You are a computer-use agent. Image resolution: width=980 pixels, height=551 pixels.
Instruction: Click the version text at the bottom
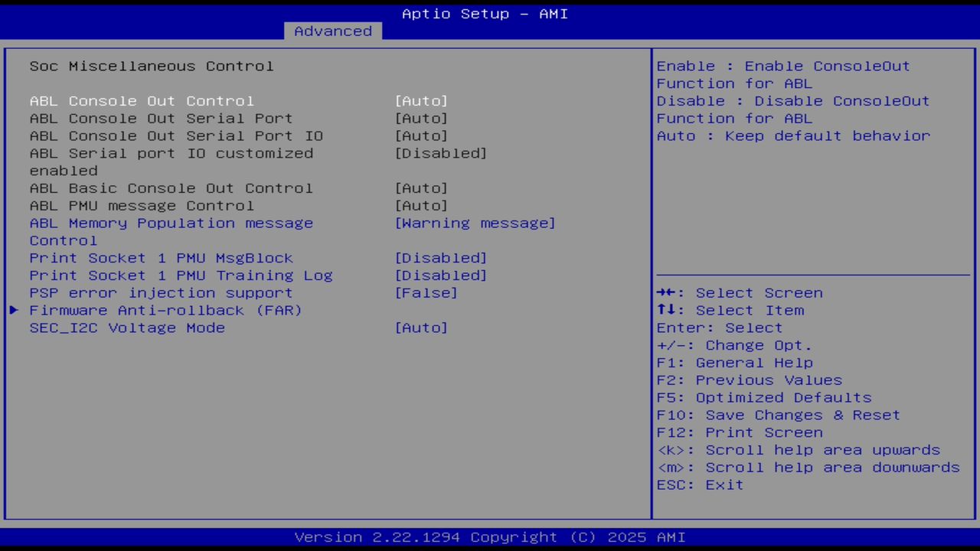point(484,536)
